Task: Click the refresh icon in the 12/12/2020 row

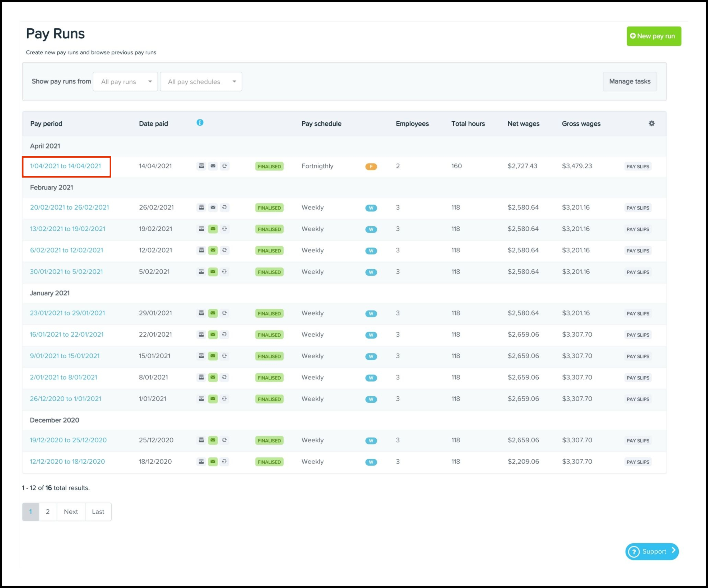Action: pos(224,462)
